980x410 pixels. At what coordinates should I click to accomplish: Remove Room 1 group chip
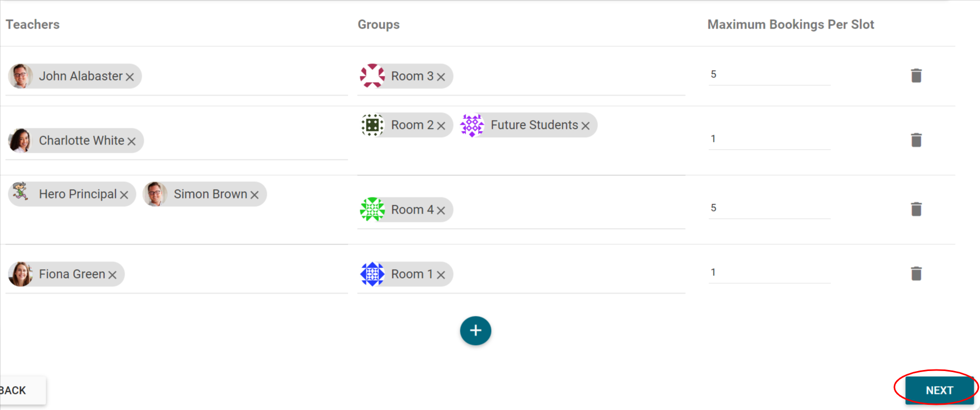tap(441, 275)
